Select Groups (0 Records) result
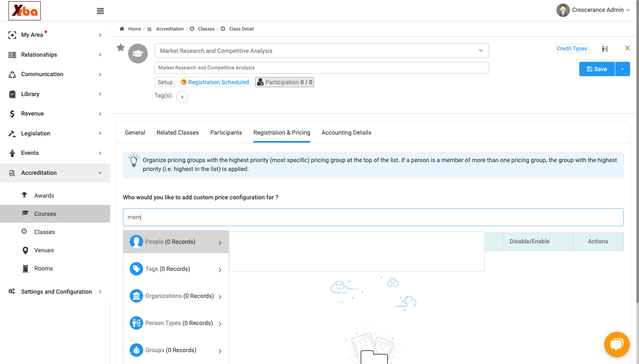Viewport: 639px width, 364px height. click(x=176, y=350)
